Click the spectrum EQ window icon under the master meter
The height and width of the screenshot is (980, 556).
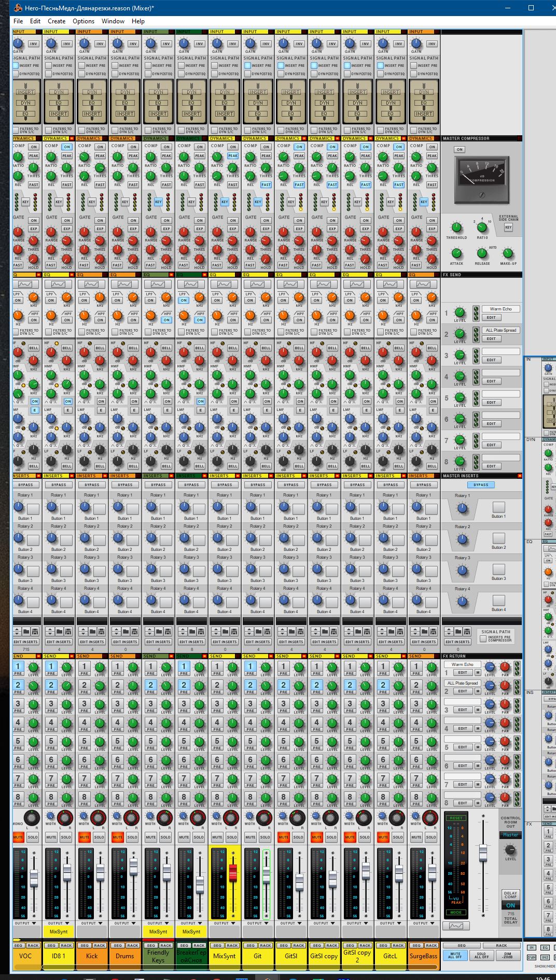[456, 926]
